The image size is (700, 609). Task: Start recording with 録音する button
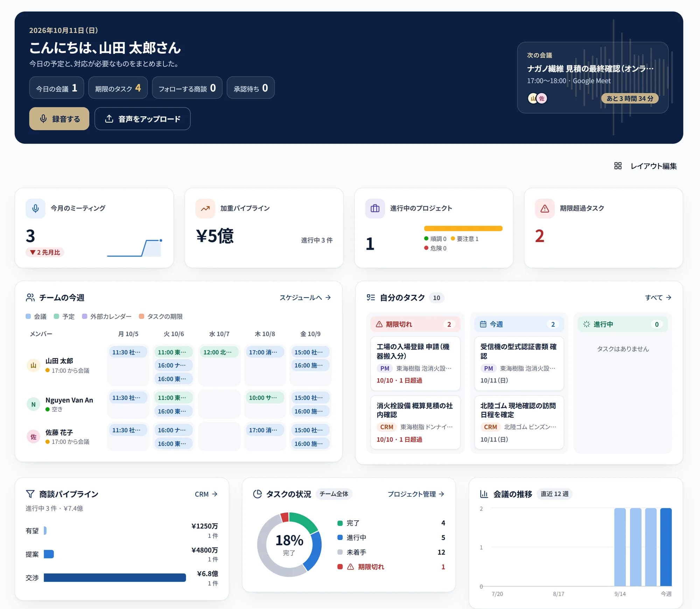tap(59, 119)
